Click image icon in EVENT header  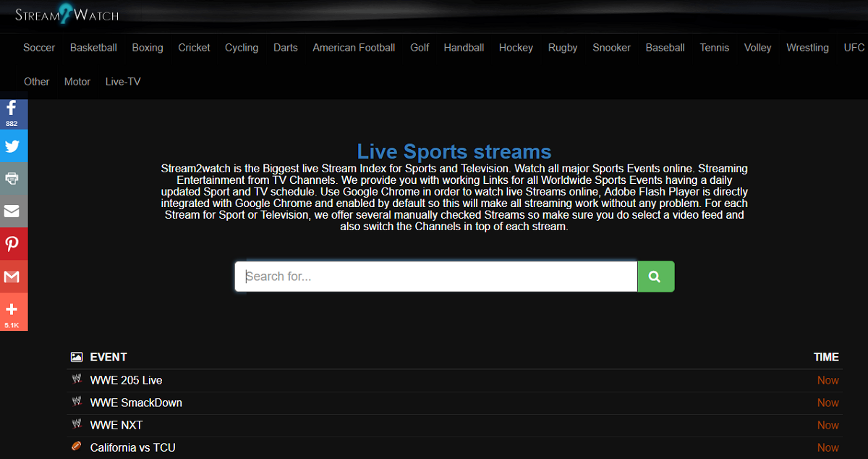tap(77, 357)
